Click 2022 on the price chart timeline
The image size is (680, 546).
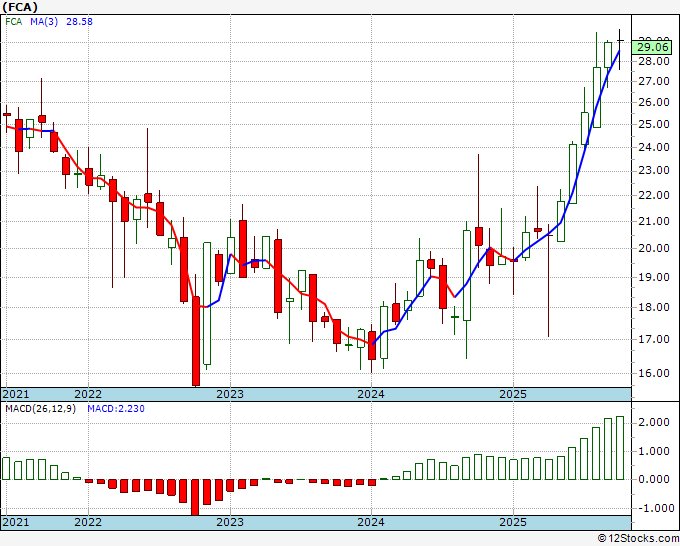(x=88, y=394)
